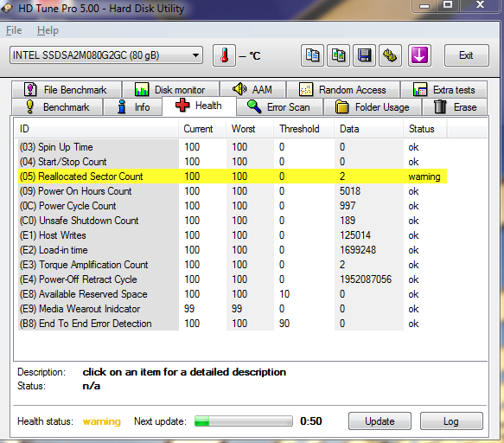Image resolution: width=504 pixels, height=443 pixels.
Task: Click the Next update progress bar
Action: tap(244, 421)
